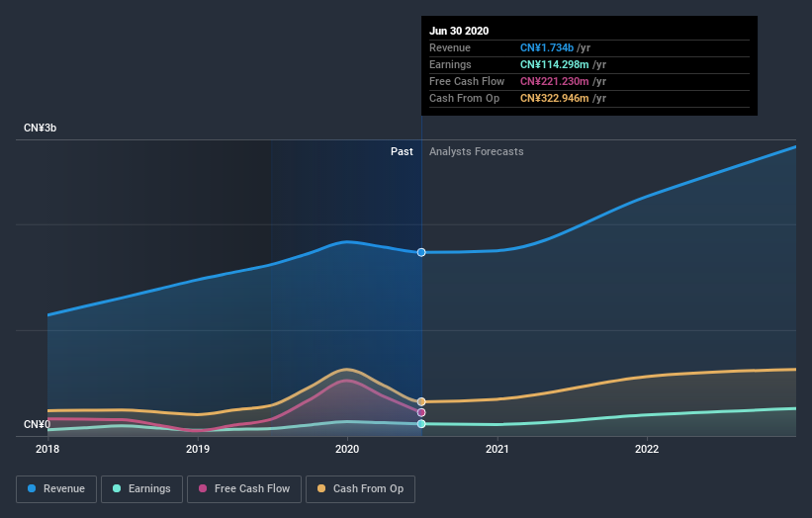Viewport: 812px width, 518px height.
Task: Click the Earnings marker at mid-2020
Action: pyautogui.click(x=421, y=424)
